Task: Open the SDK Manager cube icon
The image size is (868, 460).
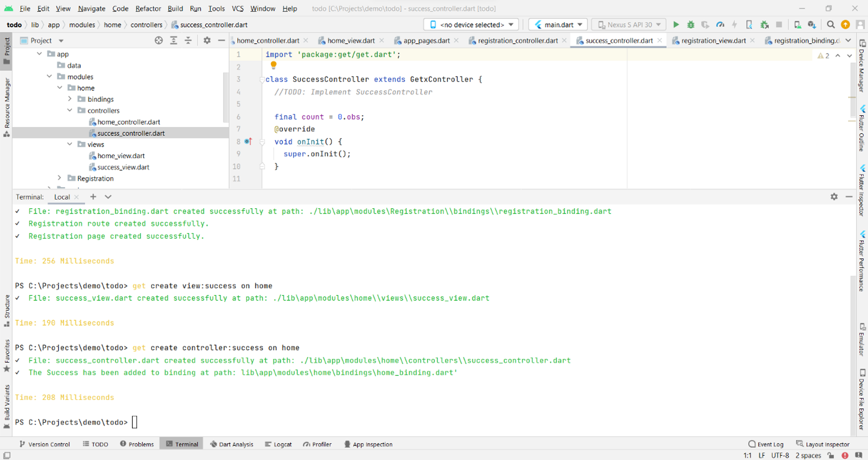Action: pyautogui.click(x=812, y=25)
